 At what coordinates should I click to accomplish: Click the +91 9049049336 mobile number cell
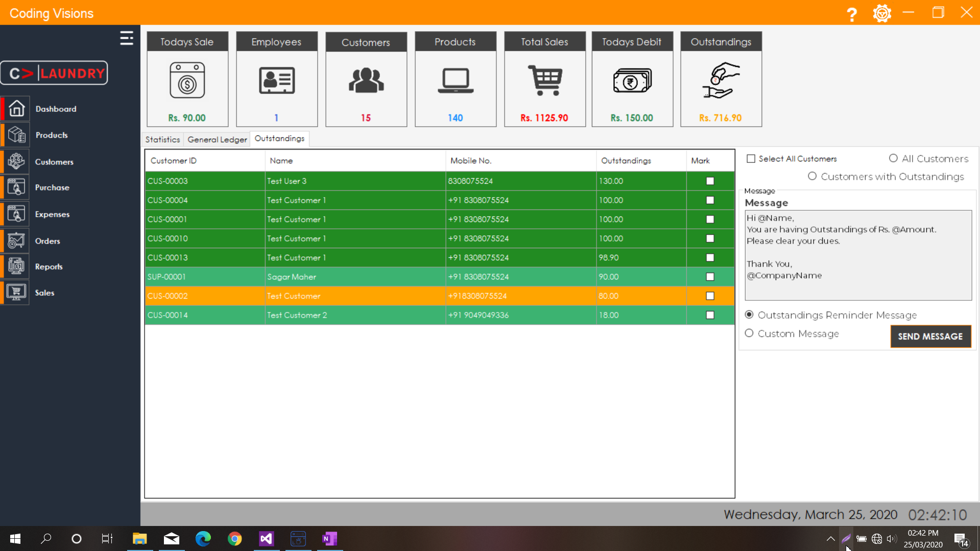[x=521, y=315]
